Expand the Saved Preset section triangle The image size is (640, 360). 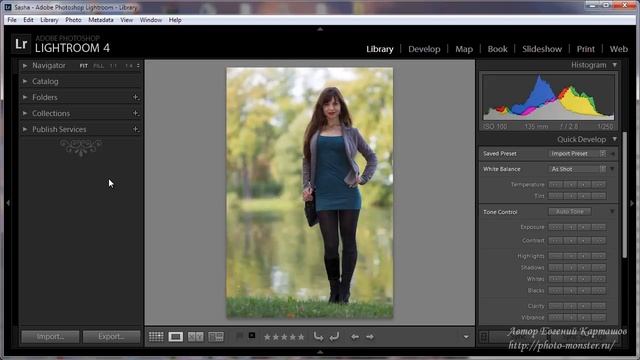pyautogui.click(x=612, y=153)
